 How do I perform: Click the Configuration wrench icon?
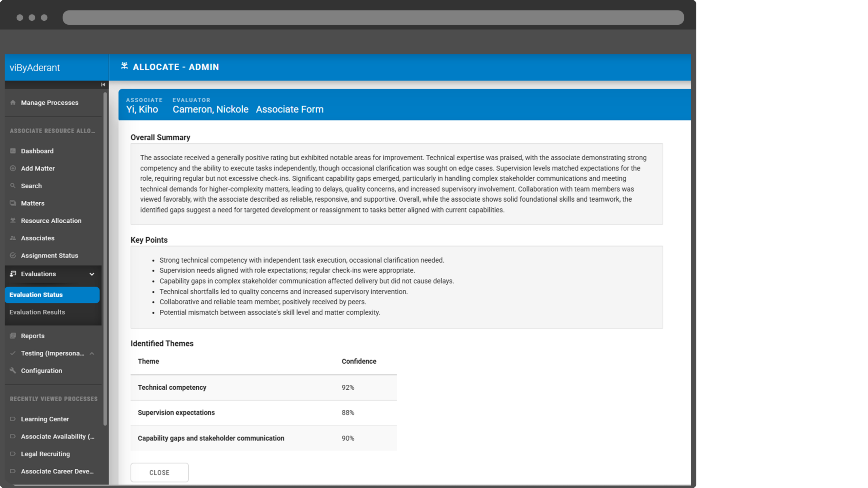coord(13,370)
